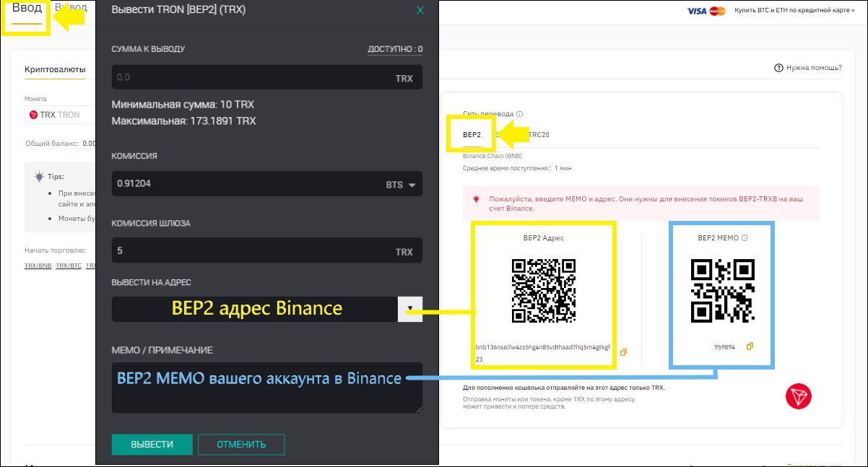Select the BEP2 network tab

(472, 134)
